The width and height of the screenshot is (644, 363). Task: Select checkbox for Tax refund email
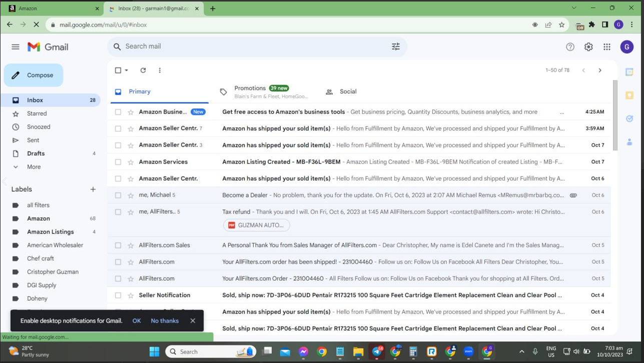[x=118, y=212]
